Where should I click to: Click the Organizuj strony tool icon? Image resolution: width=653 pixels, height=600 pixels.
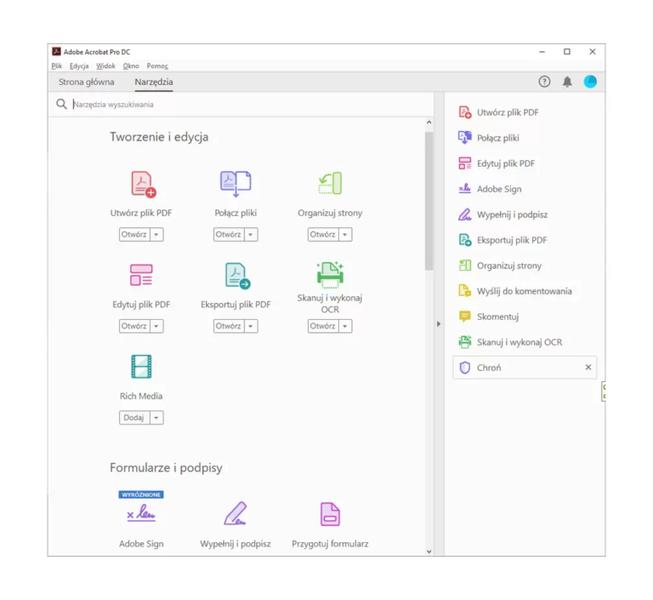[330, 183]
